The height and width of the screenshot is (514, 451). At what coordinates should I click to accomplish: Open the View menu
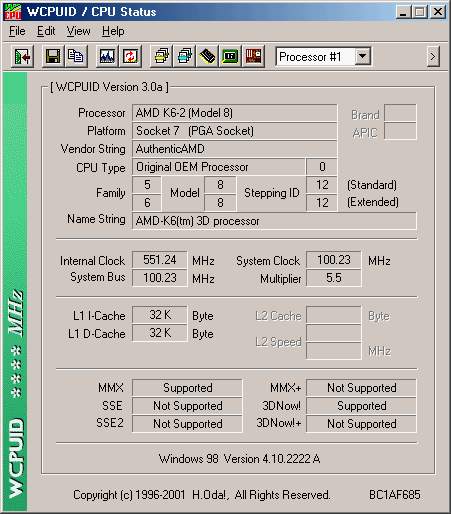coord(78,31)
